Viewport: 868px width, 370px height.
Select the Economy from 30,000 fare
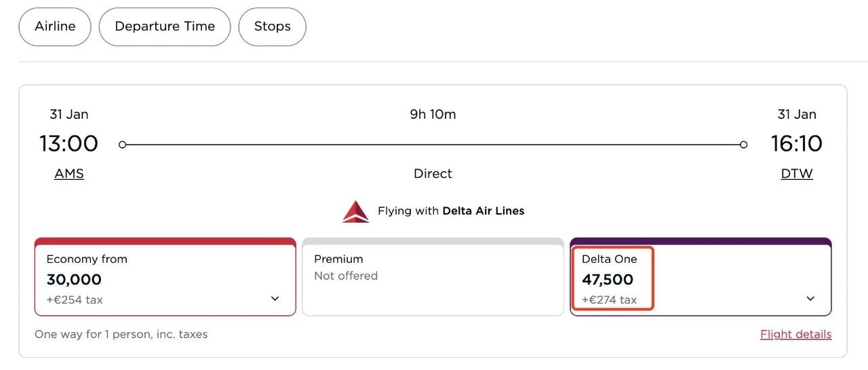[136, 279]
